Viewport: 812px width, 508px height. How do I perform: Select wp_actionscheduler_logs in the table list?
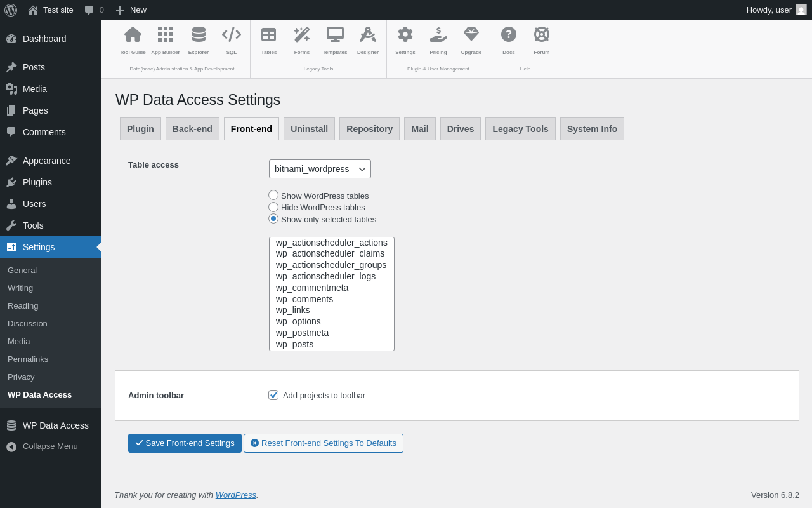tap(331, 276)
